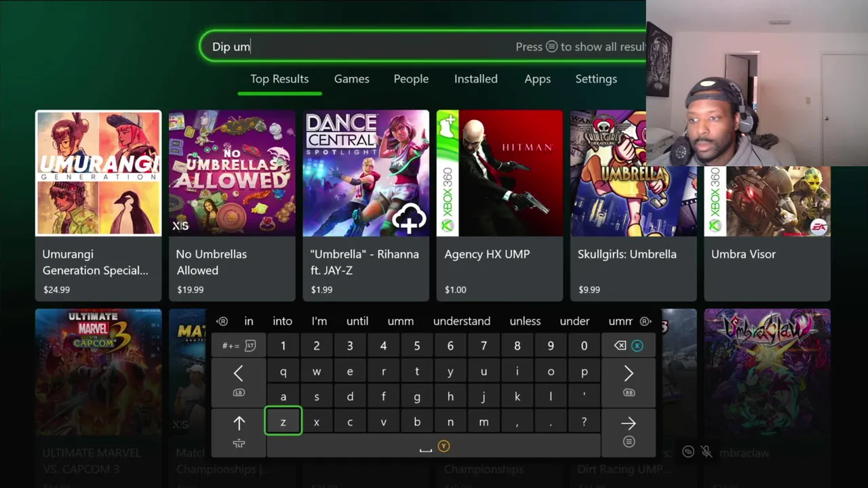The height and width of the screenshot is (488, 868).
Task: Select the Top Results tab
Action: [279, 79]
